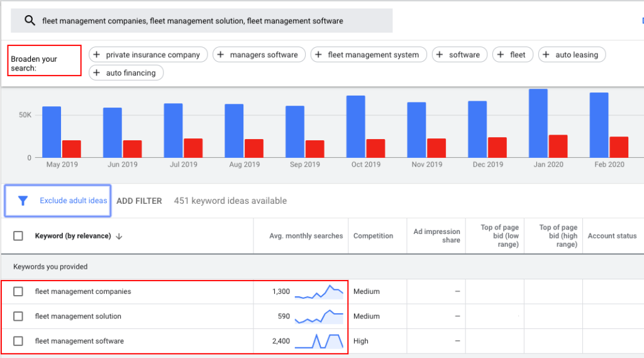Click the trend sparkline for fleet management software
The image size is (644, 358).
point(319,341)
